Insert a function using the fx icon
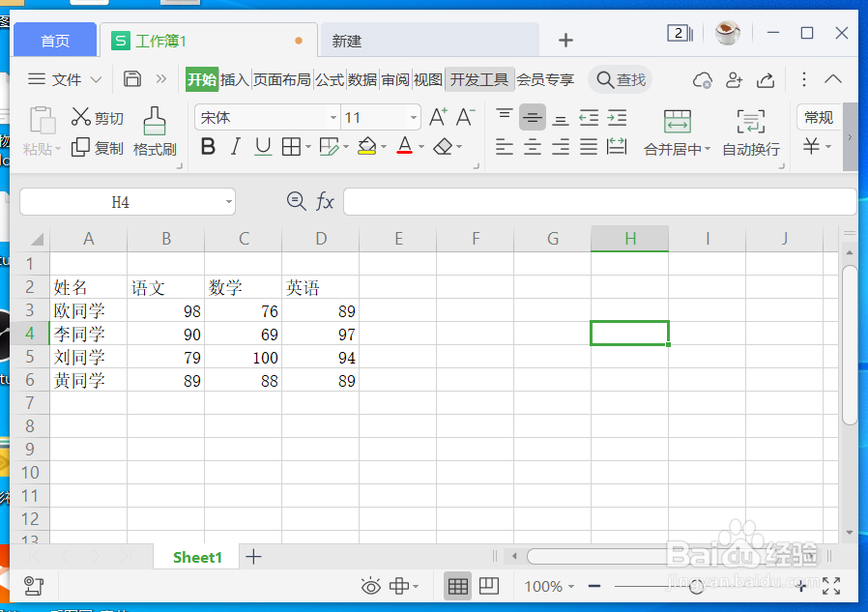Screen dimensions: 868x612 (x=325, y=201)
